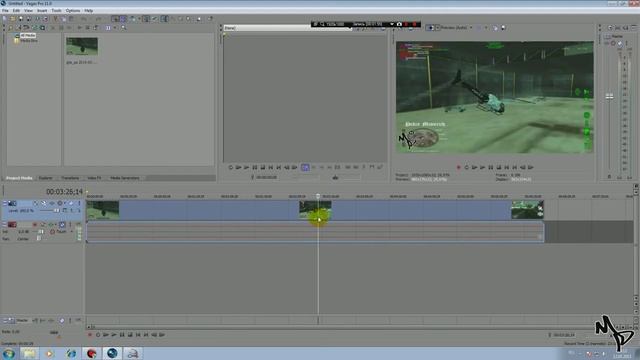Click the Master bus fader in the mixer
This screenshot has width=640, height=360.
pos(609,96)
